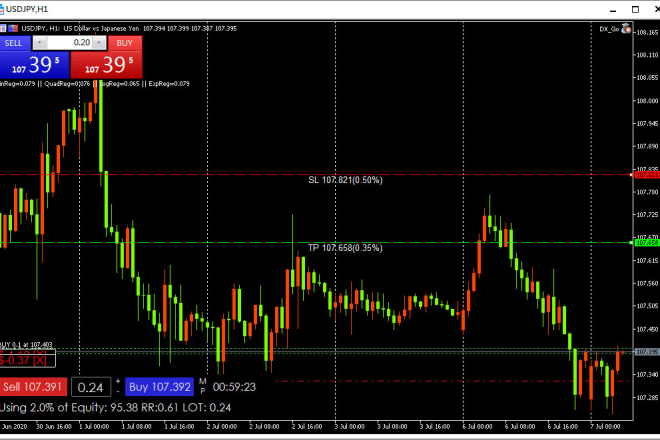The image size is (660, 440).
Task: Click the QuadReg=0.076 indicator reading
Action: coord(67,84)
